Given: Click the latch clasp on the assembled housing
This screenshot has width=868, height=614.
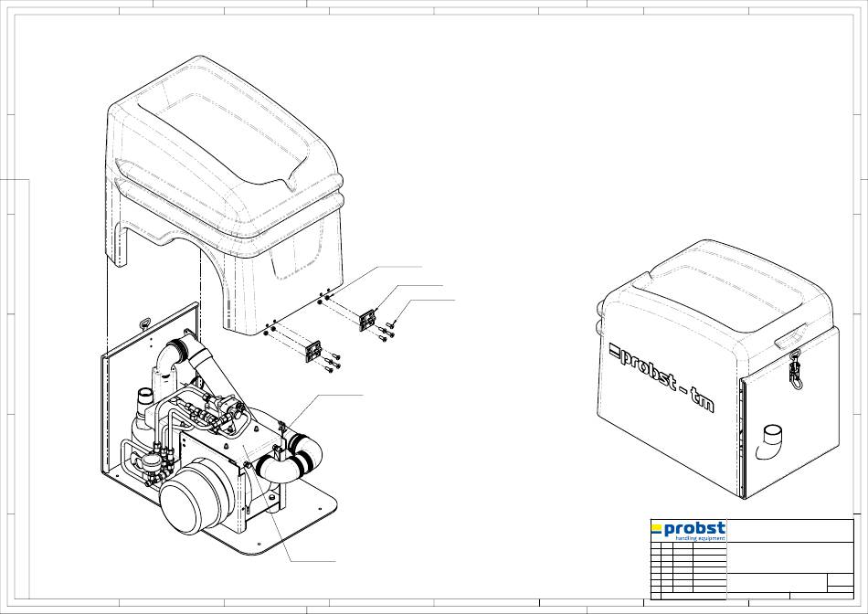Looking at the screenshot, I should (796, 369).
